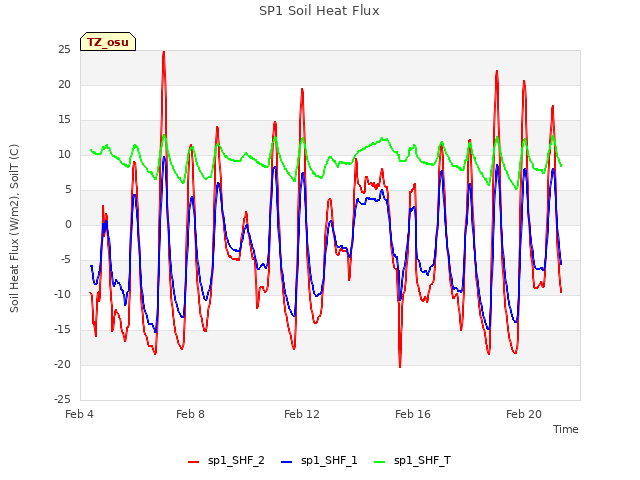The image size is (640, 480).
Task: Click the Feb 20 x-axis label
Action: [524, 414]
